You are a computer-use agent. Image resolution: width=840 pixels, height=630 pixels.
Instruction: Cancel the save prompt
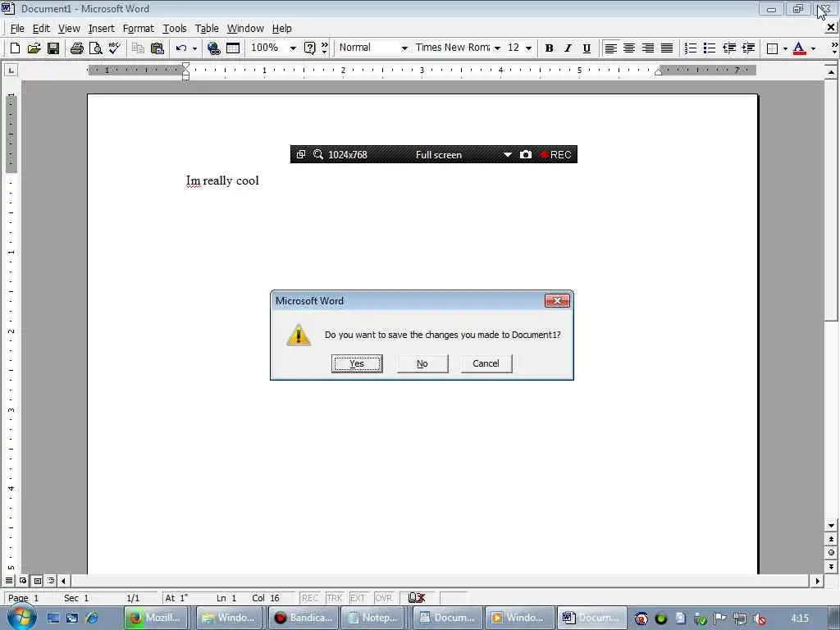coord(486,363)
